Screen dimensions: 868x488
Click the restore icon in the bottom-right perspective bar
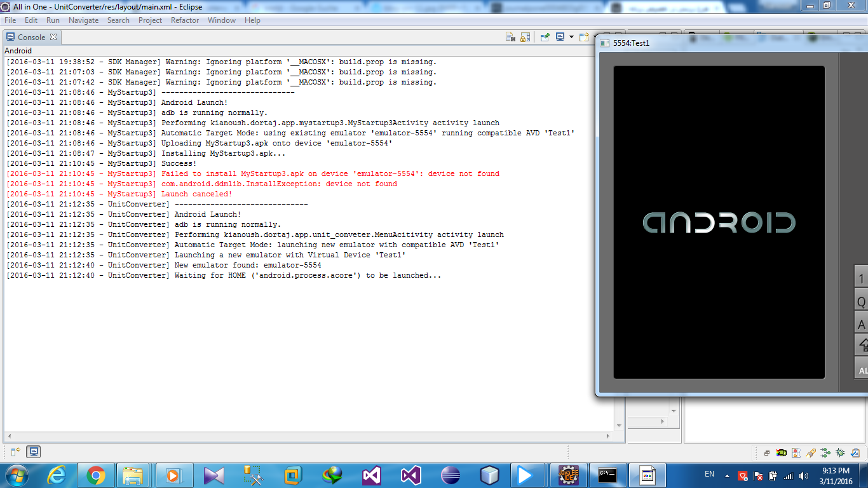[767, 453]
